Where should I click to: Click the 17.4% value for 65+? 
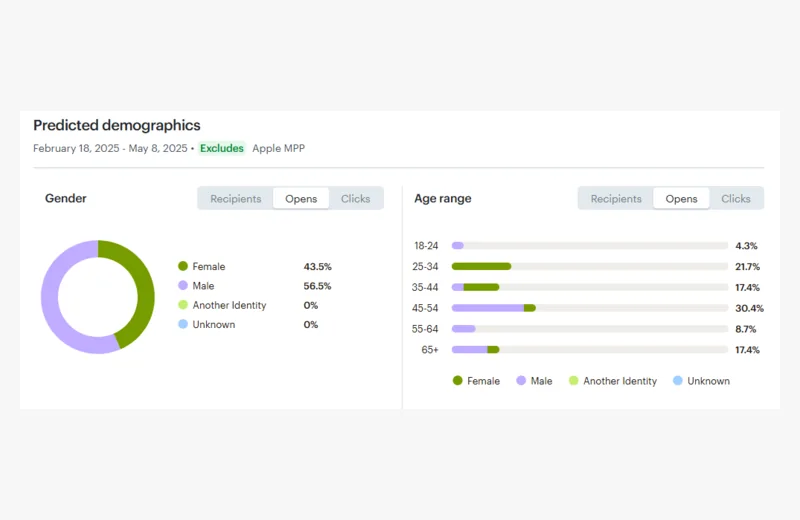tap(747, 350)
